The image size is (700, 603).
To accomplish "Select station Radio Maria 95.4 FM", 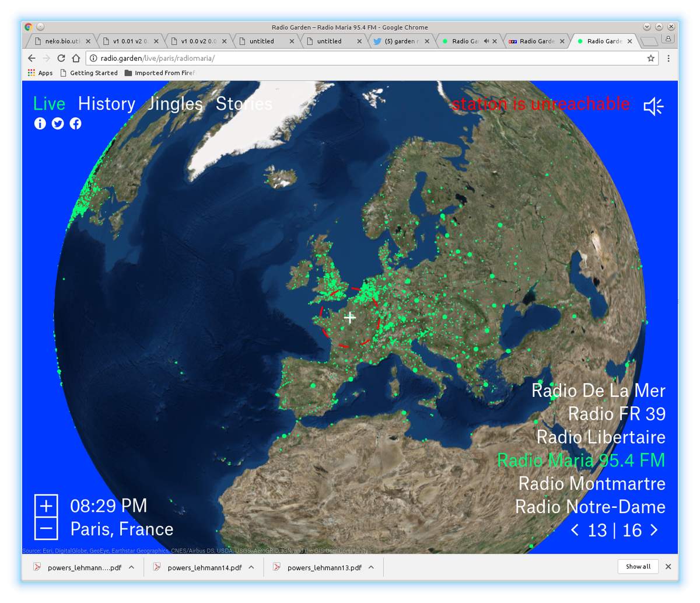I will pyautogui.click(x=581, y=461).
